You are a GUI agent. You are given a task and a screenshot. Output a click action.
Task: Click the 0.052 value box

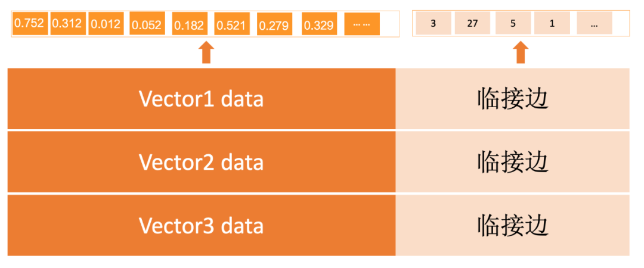(147, 23)
